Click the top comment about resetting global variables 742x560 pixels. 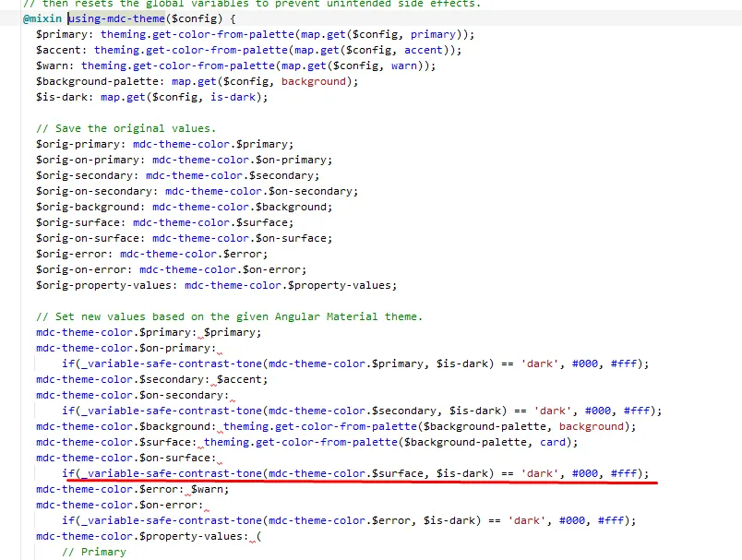click(252, 4)
